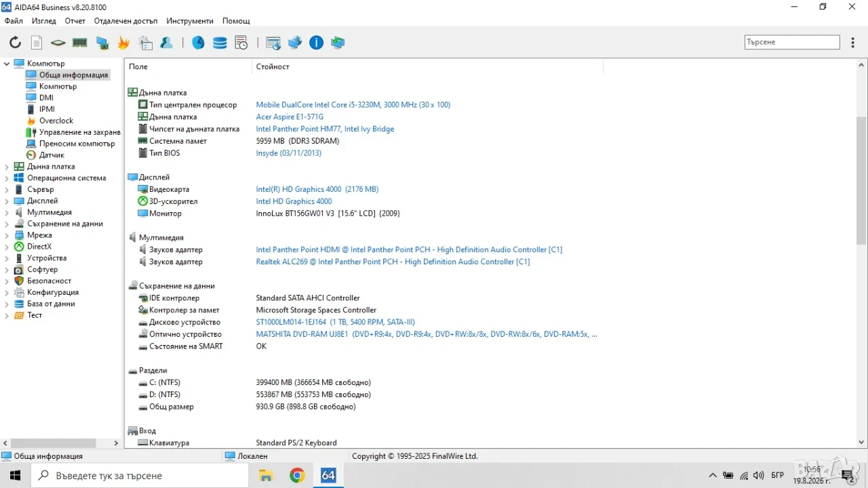Select IPMI in the tree
This screenshot has height=488, width=868.
pyautogui.click(x=47, y=109)
